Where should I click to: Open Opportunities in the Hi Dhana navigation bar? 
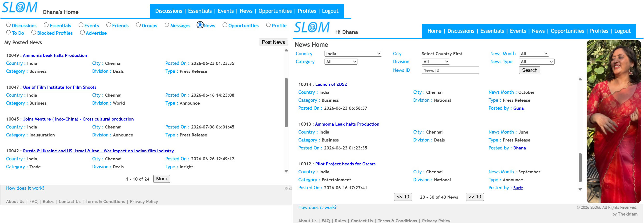[567, 31]
